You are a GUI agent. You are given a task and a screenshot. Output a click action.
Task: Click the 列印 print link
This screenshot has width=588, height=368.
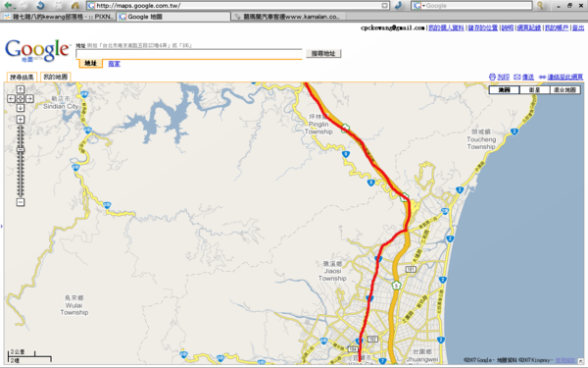click(x=504, y=77)
